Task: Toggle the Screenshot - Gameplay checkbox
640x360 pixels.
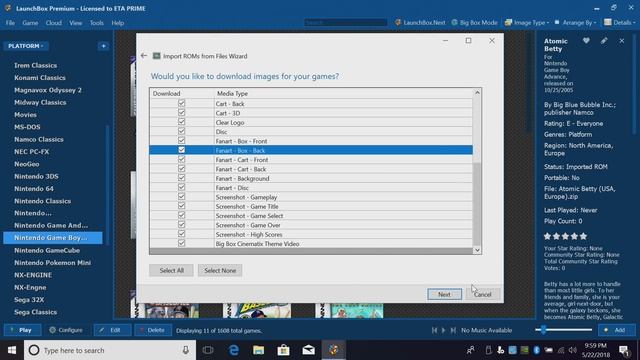Action: click(x=182, y=197)
